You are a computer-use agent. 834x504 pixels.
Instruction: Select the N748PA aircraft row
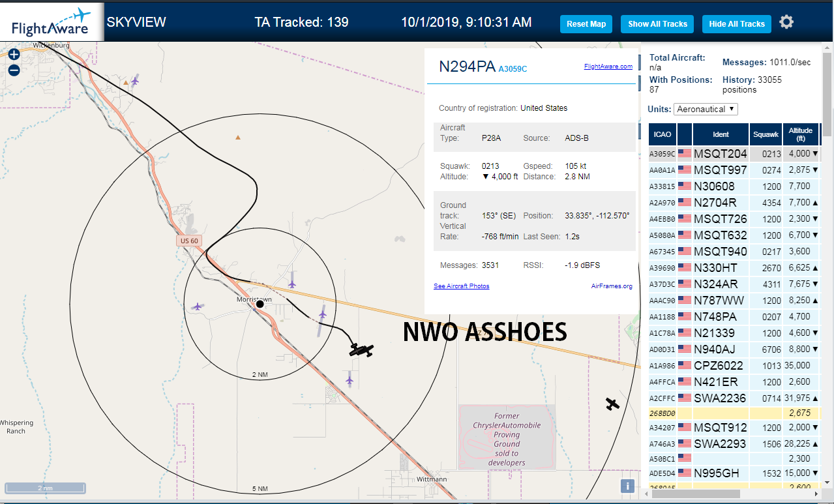coord(734,317)
